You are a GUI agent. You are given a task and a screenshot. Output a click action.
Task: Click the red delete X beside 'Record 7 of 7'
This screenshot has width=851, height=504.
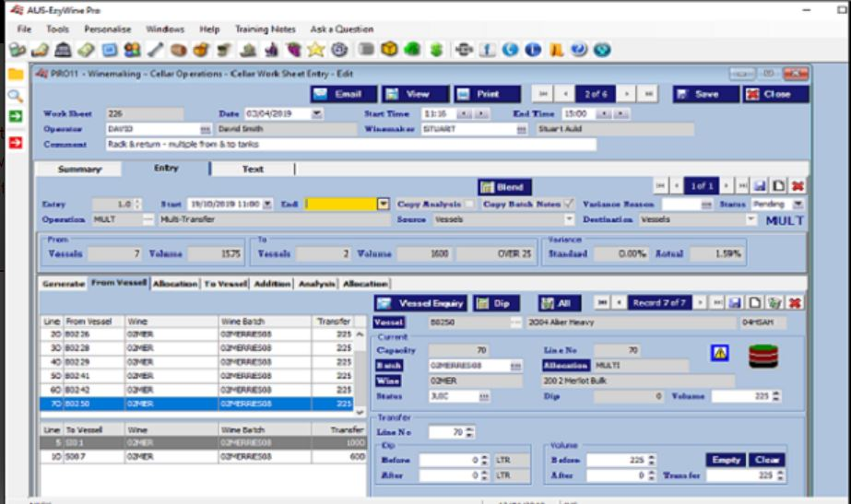click(795, 303)
